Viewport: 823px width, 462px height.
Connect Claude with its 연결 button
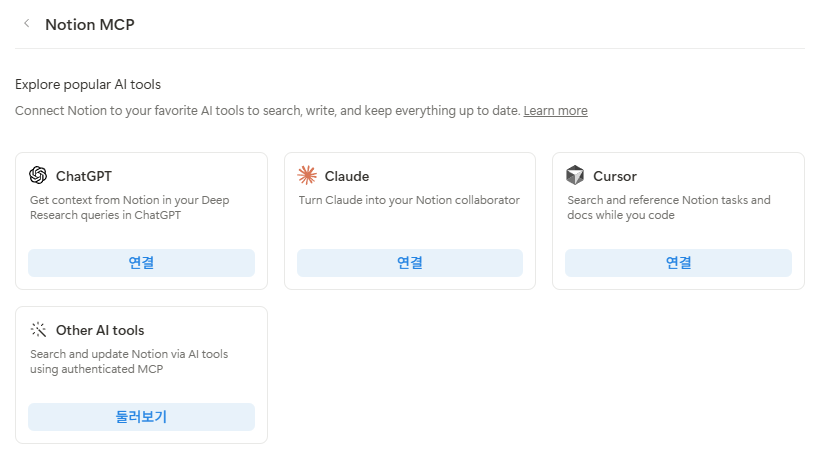(410, 263)
